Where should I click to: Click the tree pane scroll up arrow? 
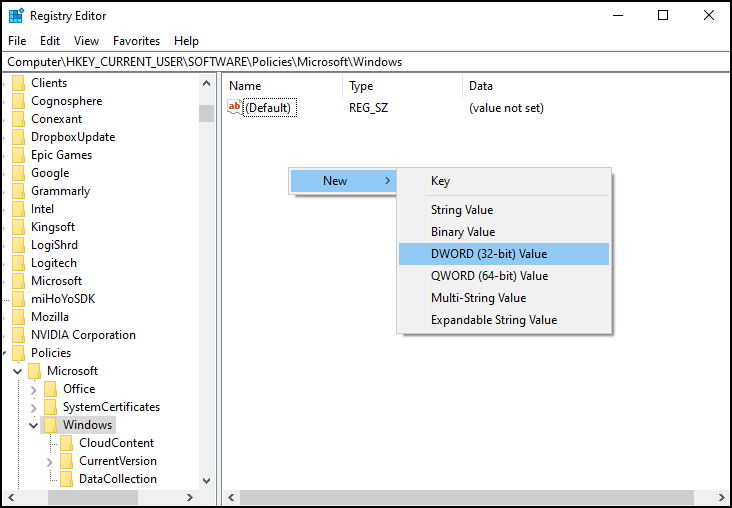[206, 84]
